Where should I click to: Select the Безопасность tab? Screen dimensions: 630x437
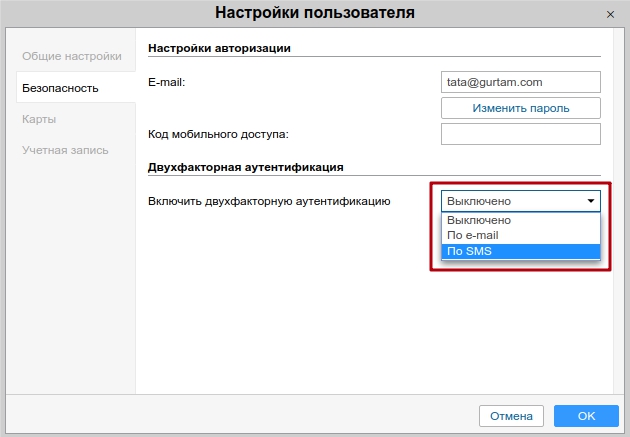(x=61, y=88)
